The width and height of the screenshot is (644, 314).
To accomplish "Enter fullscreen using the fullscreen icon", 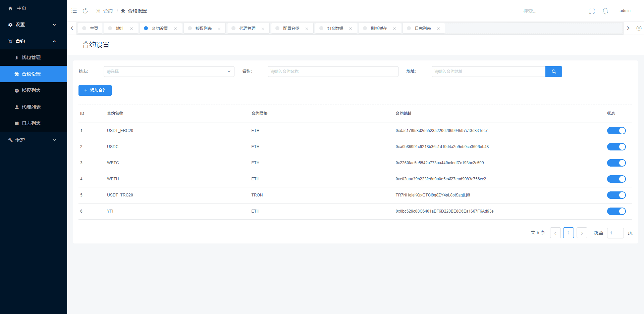I will point(592,11).
